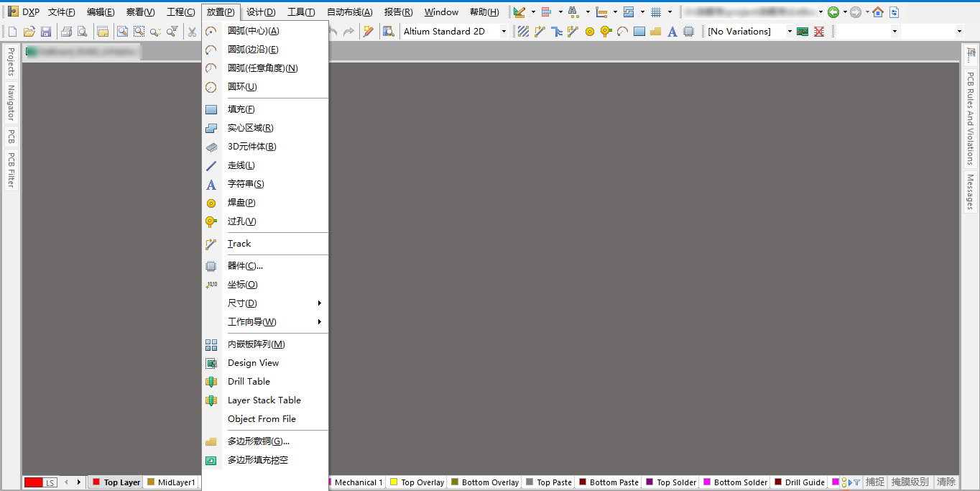Click the place fill rectangle toolbar icon
Viewport: 980px width, 491px height.
[639, 32]
